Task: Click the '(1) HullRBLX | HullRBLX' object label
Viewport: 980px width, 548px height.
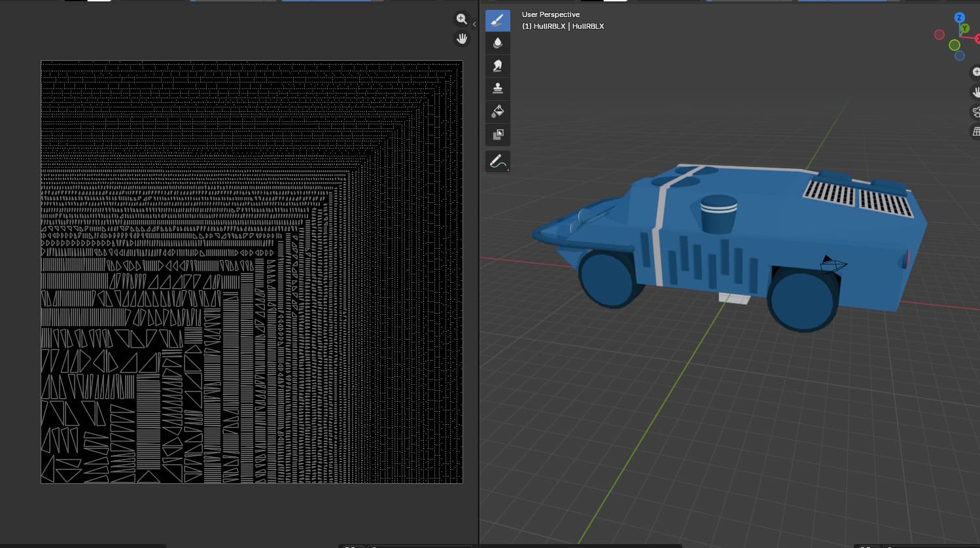Action: (563, 26)
